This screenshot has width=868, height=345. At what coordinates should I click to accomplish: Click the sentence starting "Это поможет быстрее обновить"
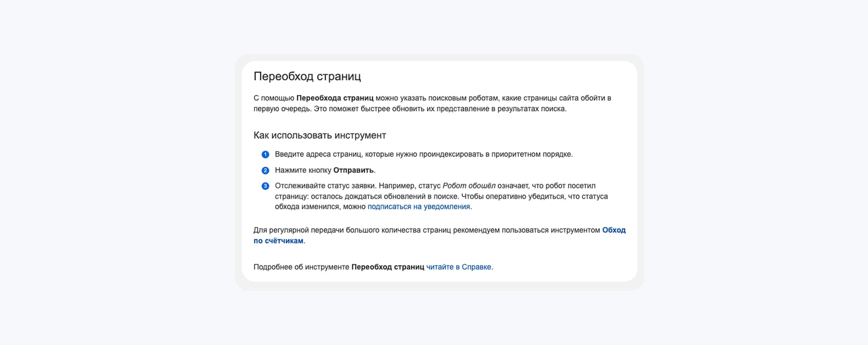(440, 109)
